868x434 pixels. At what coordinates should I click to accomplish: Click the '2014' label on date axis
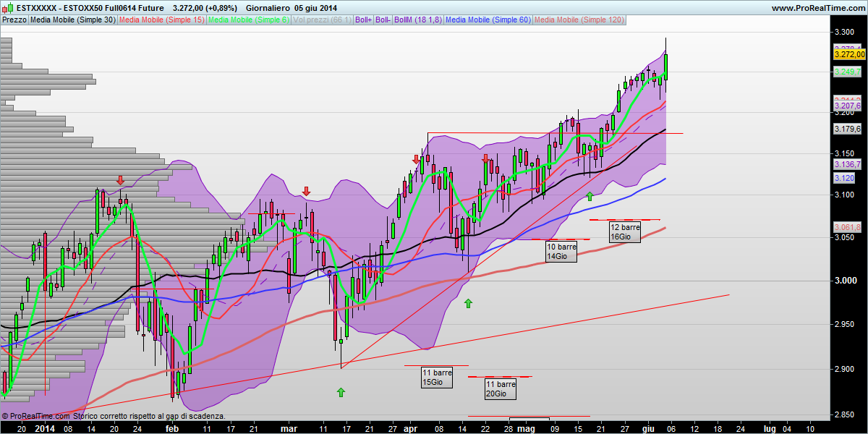(x=45, y=427)
